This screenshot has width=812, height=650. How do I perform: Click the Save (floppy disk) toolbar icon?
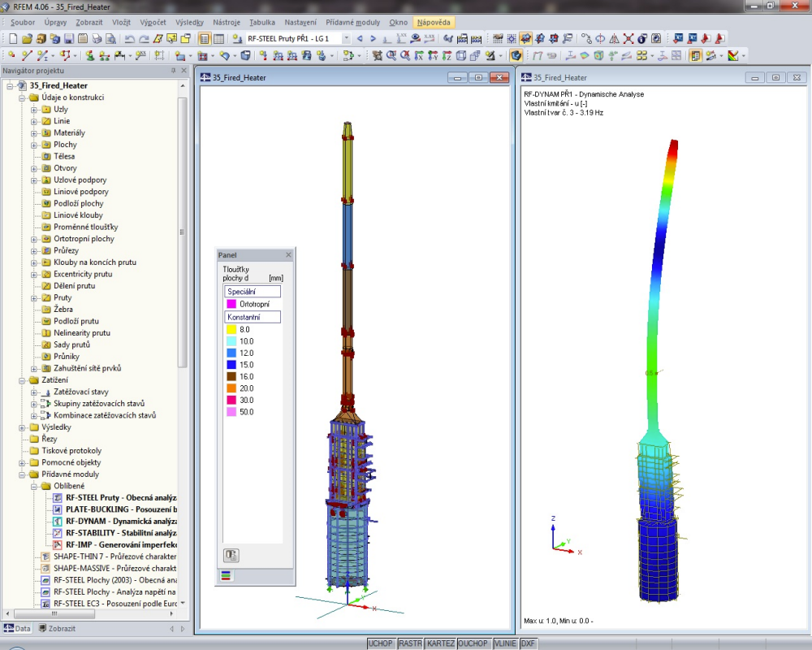[69, 38]
